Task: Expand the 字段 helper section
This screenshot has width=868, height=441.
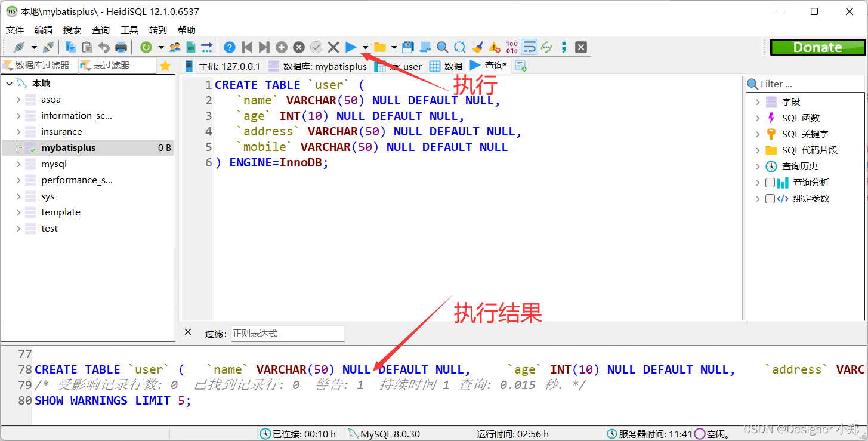Action: pyautogui.click(x=758, y=102)
